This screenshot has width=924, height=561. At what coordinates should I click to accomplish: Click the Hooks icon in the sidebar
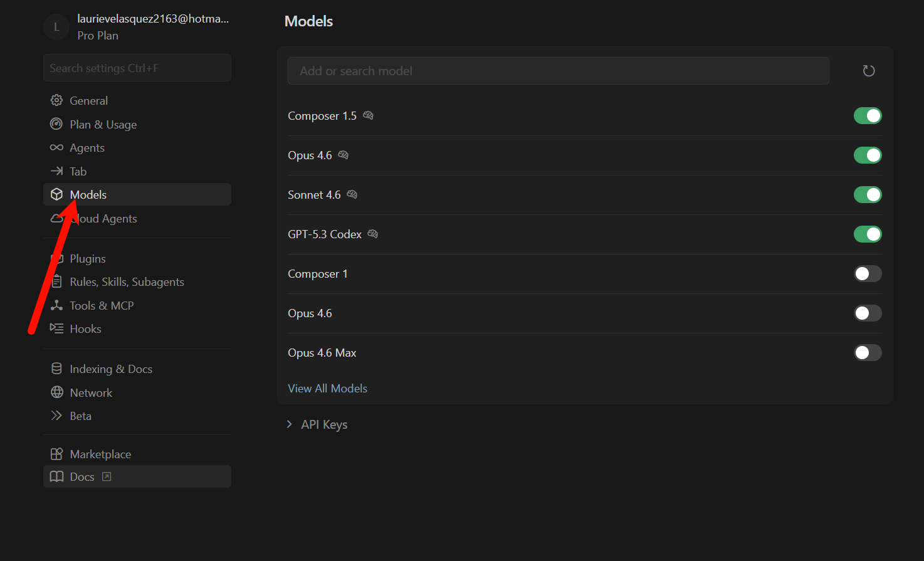pos(56,328)
